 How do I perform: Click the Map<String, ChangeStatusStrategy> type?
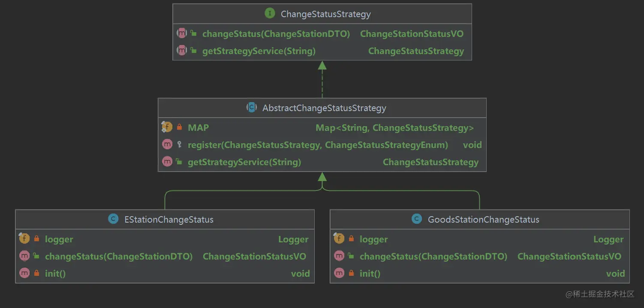395,128
